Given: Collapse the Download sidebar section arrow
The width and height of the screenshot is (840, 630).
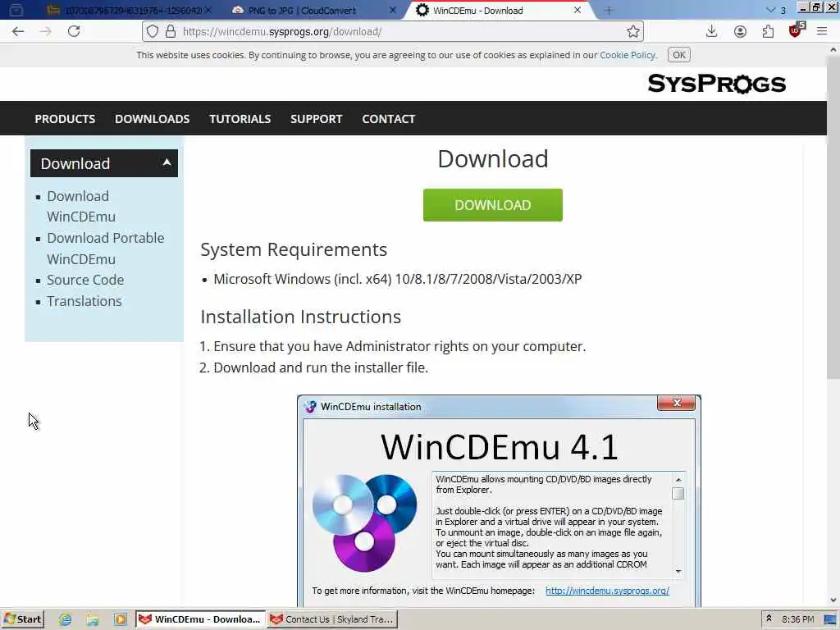Looking at the screenshot, I should click(x=167, y=163).
